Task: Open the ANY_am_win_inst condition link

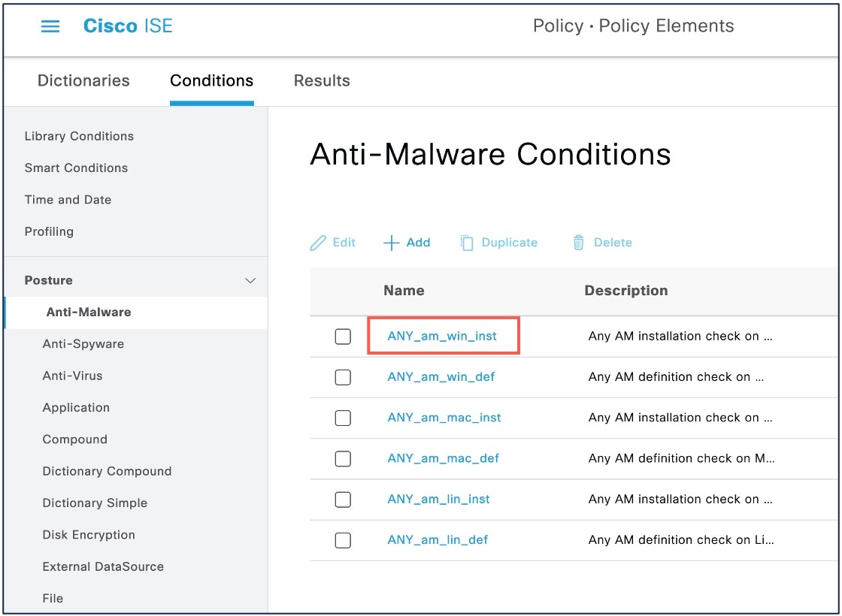Action: pyautogui.click(x=442, y=337)
